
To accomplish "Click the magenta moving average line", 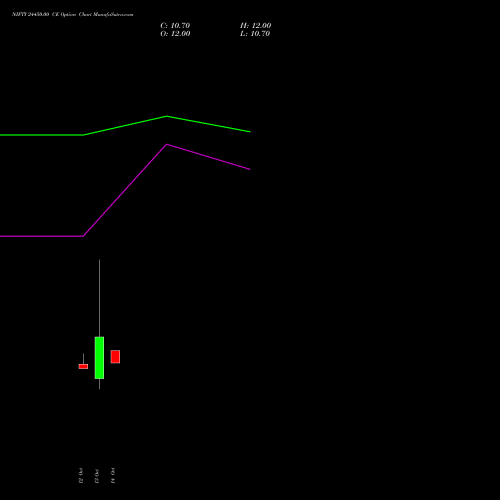I will pos(125,191).
